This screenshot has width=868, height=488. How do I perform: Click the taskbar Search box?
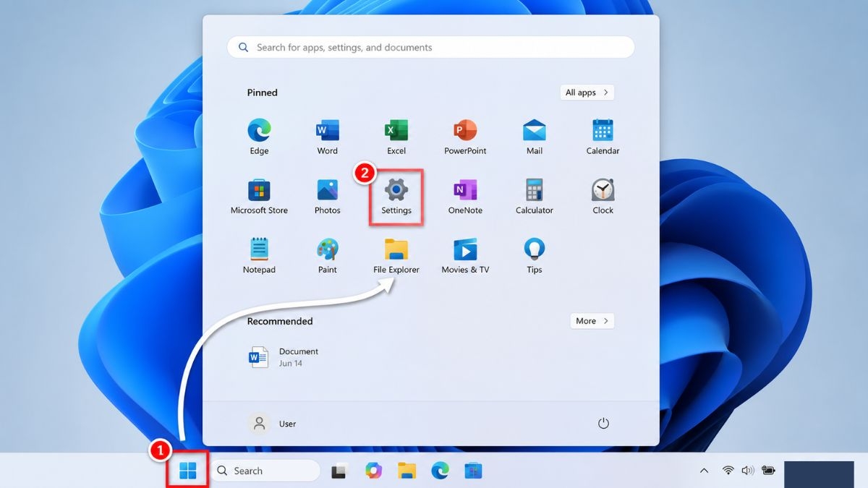point(265,471)
